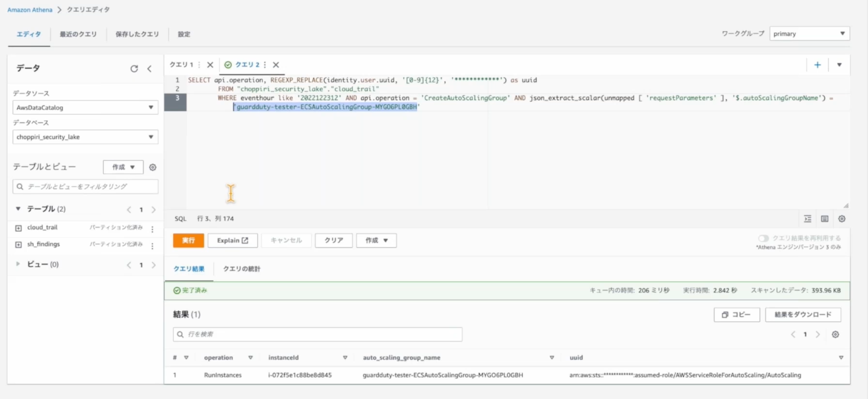Copy results with コピー button
Image resolution: width=868 pixels, height=399 pixels.
737,315
